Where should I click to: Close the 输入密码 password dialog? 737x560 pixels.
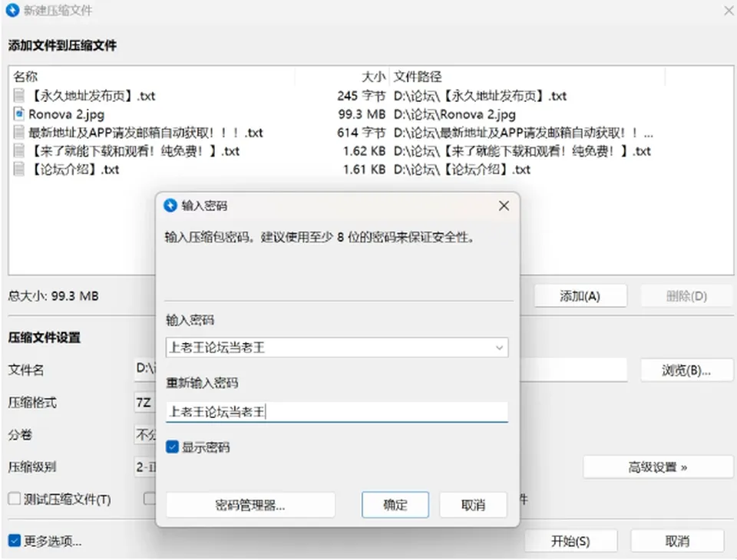click(x=504, y=206)
